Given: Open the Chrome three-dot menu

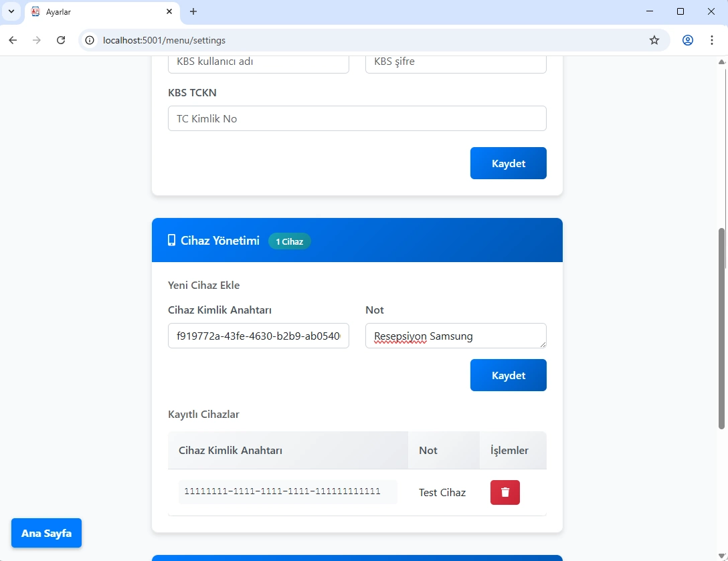Looking at the screenshot, I should [x=711, y=40].
